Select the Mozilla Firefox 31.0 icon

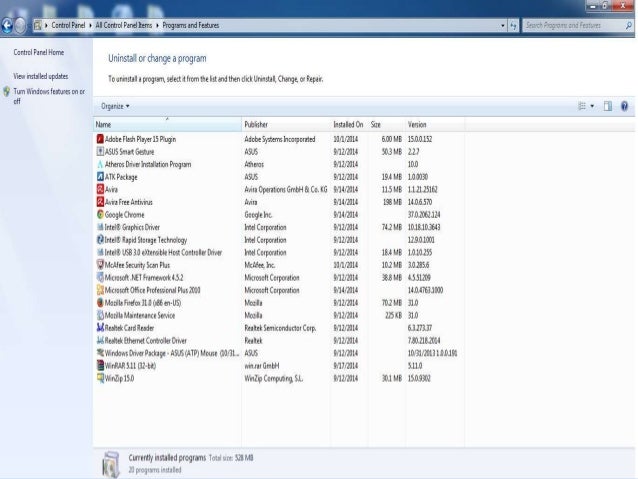(100, 302)
